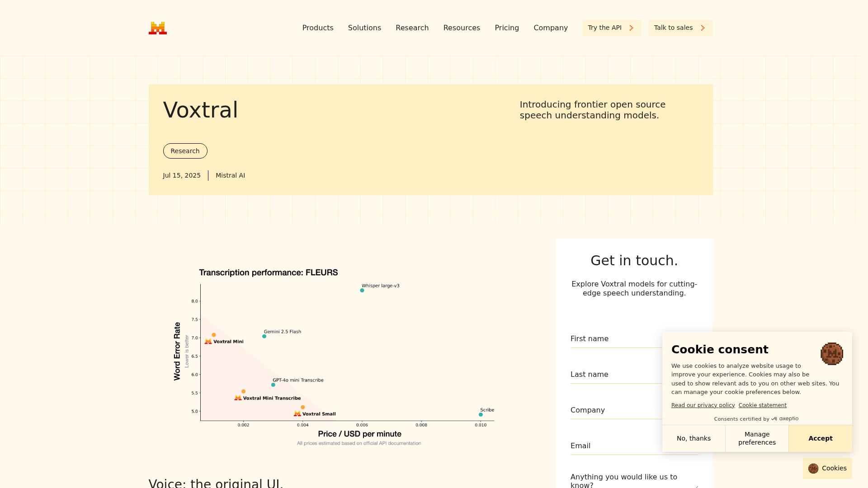This screenshot has height=488, width=868.
Task: Click the Scribe data label
Action: click(487, 410)
